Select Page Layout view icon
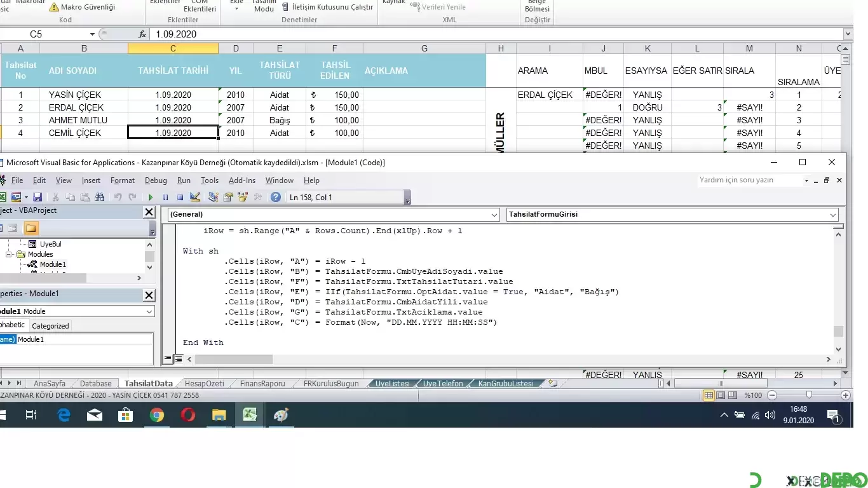Viewport: 868px width, 488px height. point(721,395)
